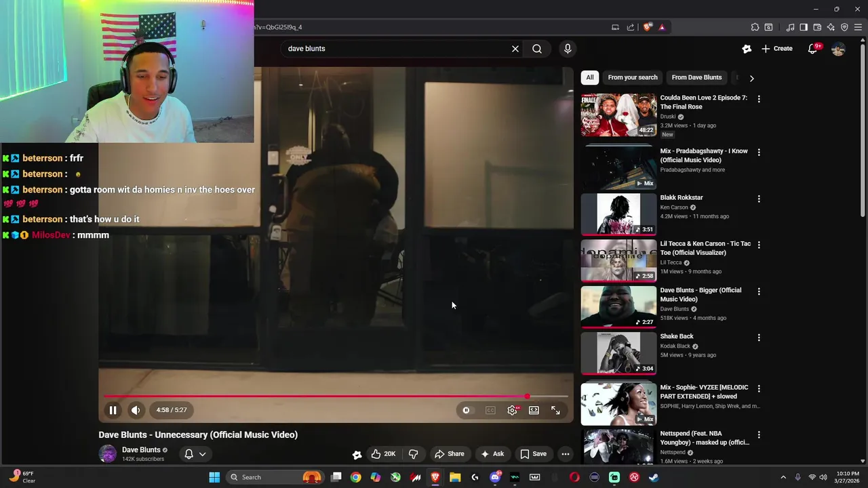
Task: Toggle the autoplay switch in the player
Action: click(x=467, y=410)
